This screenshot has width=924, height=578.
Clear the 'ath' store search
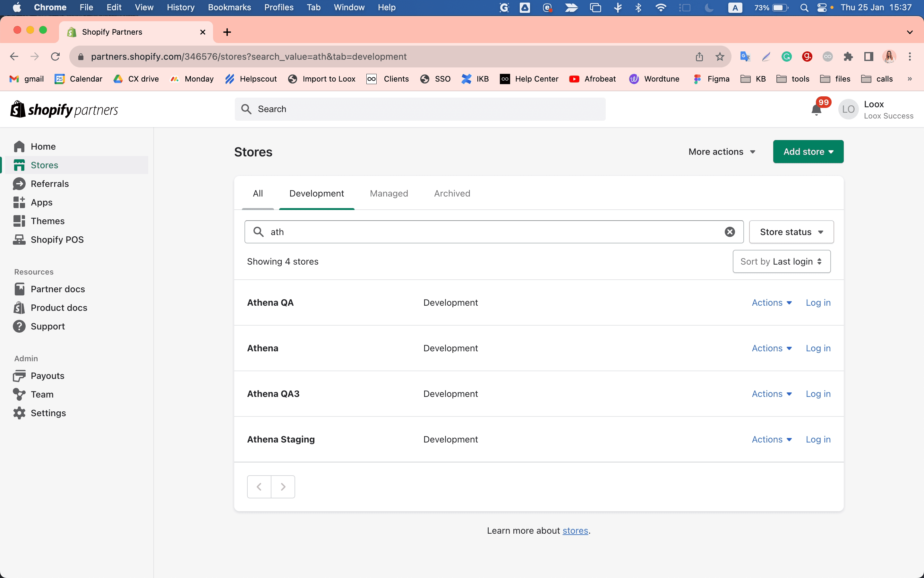tap(730, 232)
